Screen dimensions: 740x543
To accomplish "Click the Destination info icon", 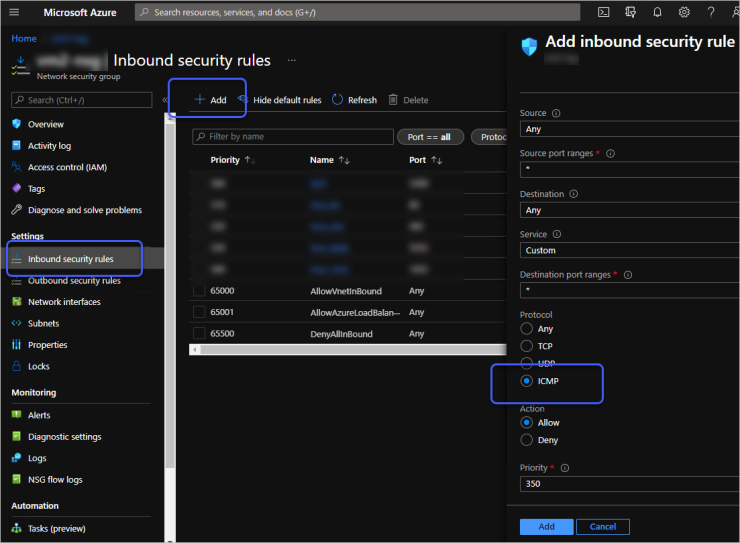I will pos(573,194).
